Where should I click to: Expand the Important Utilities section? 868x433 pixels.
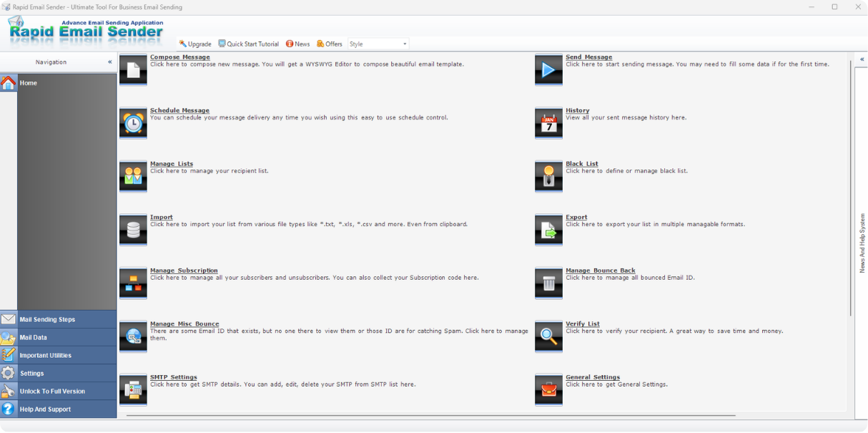tap(59, 355)
